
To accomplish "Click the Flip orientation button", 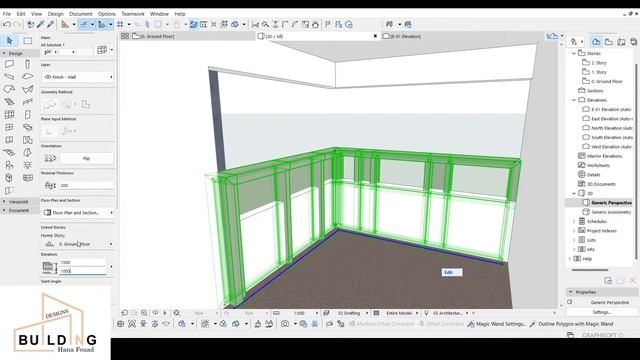I will pyautogui.click(x=87, y=158).
